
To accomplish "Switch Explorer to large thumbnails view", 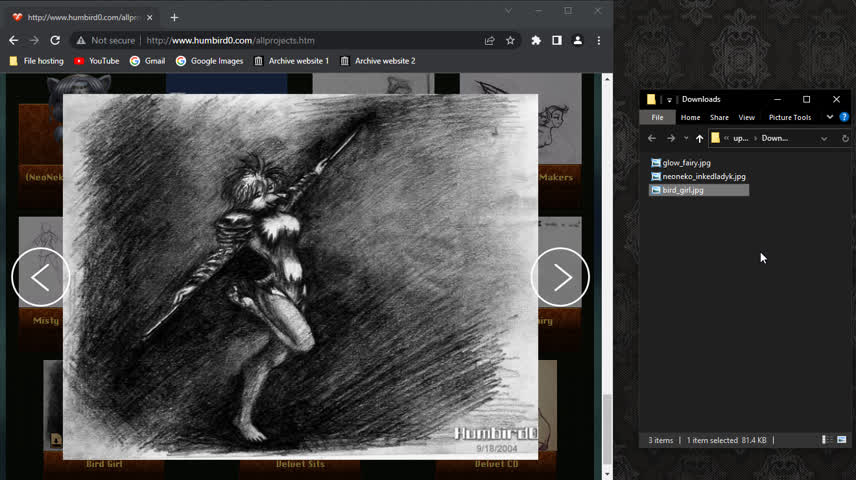I will (842, 440).
